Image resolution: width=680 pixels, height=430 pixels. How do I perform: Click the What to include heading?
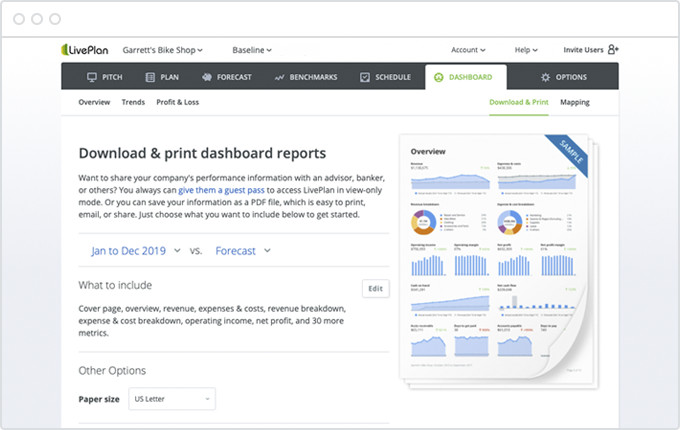click(x=115, y=285)
